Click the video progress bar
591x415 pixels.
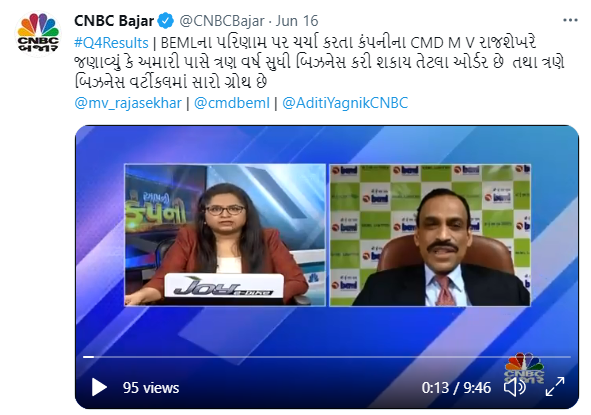click(327, 357)
